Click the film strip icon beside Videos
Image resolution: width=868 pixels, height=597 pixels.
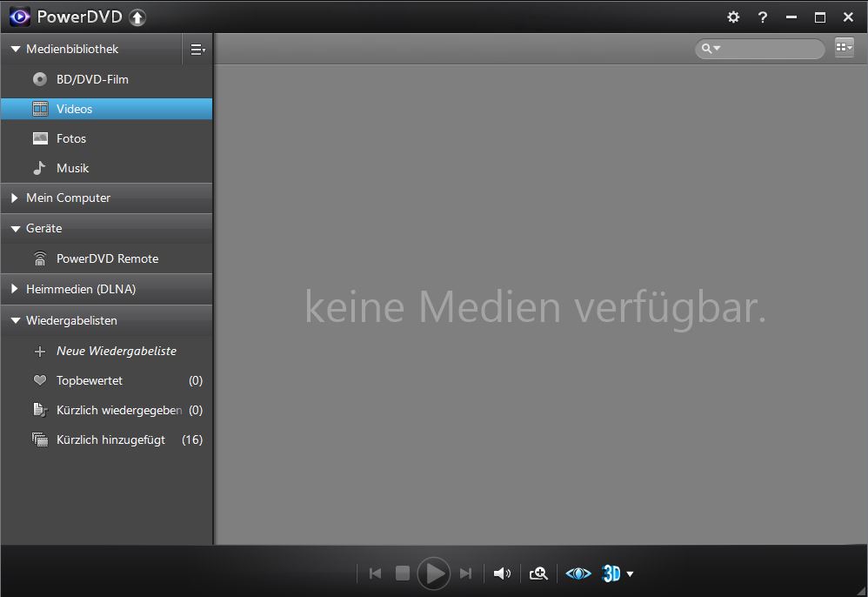point(40,109)
